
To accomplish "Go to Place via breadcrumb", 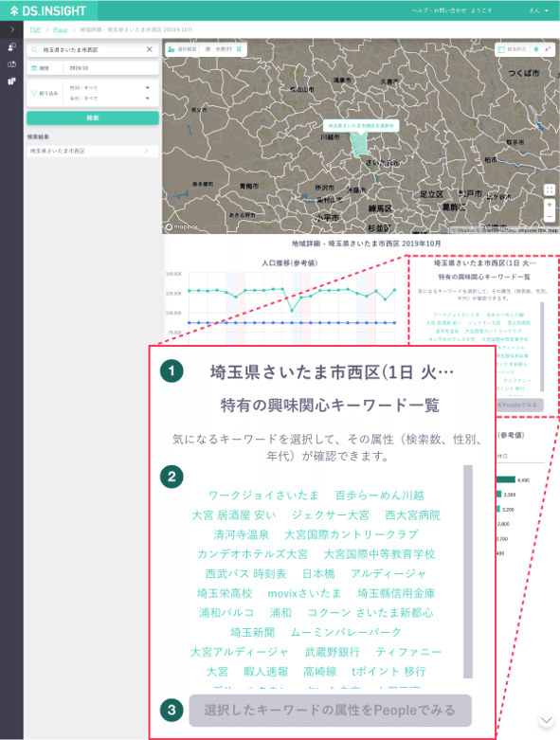I will 60,29.
